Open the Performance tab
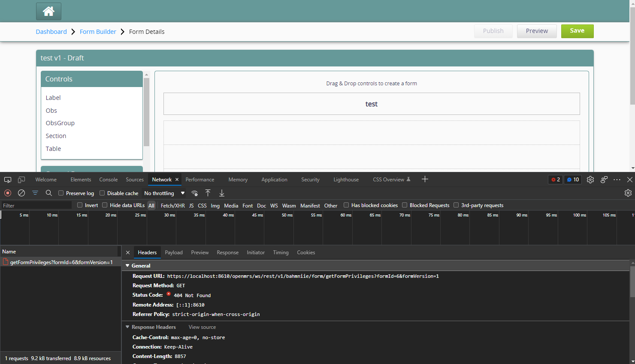This screenshot has width=635, height=364. (x=200, y=180)
